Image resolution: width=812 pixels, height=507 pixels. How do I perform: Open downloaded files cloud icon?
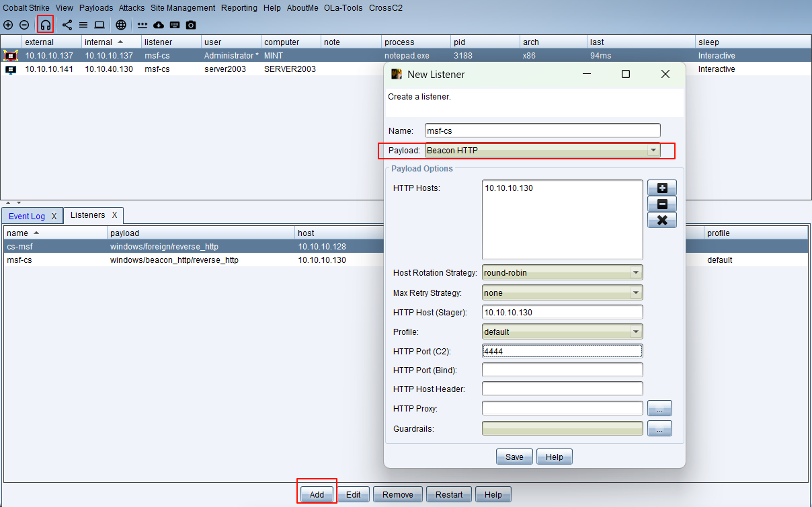(x=159, y=25)
